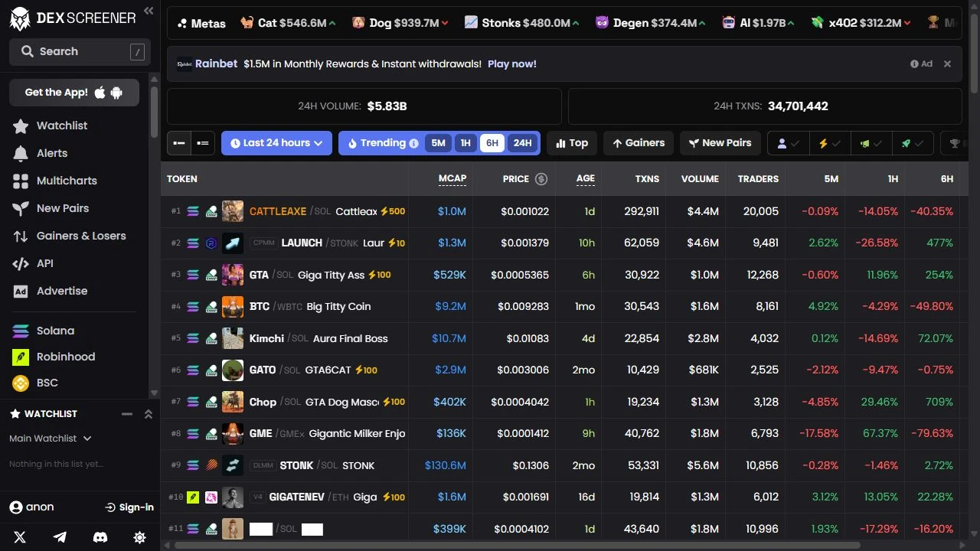The height and width of the screenshot is (551, 980).
Task: Toggle the megaphone ads filter checkbox
Action: (x=871, y=143)
